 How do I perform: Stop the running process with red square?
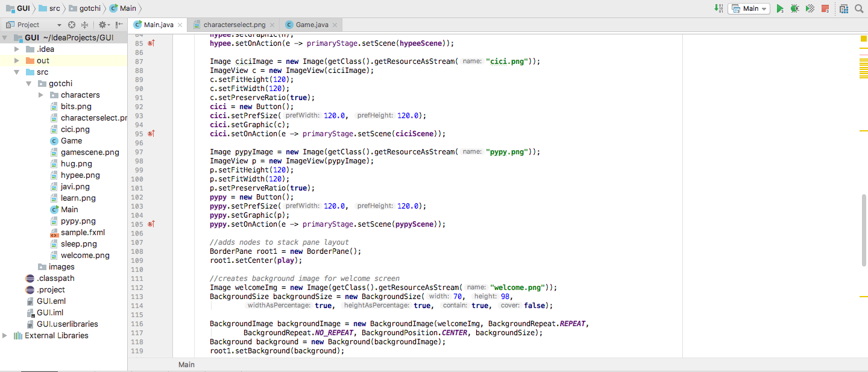(x=825, y=8)
